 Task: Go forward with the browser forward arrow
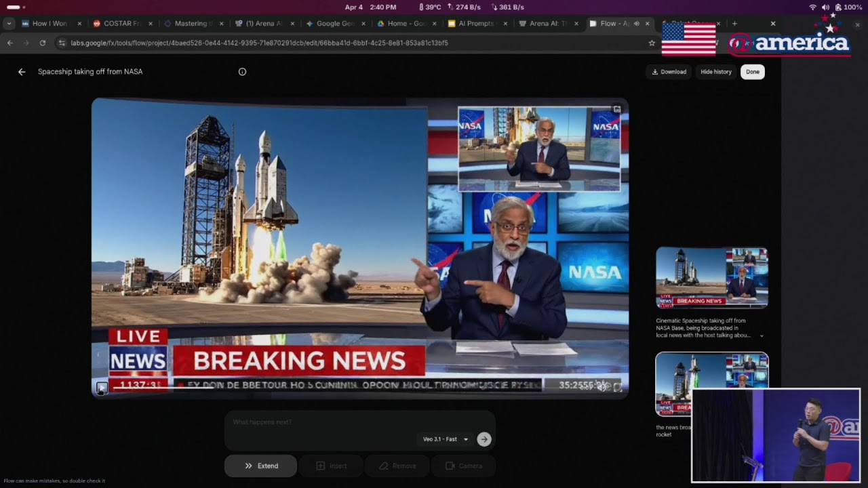click(26, 43)
